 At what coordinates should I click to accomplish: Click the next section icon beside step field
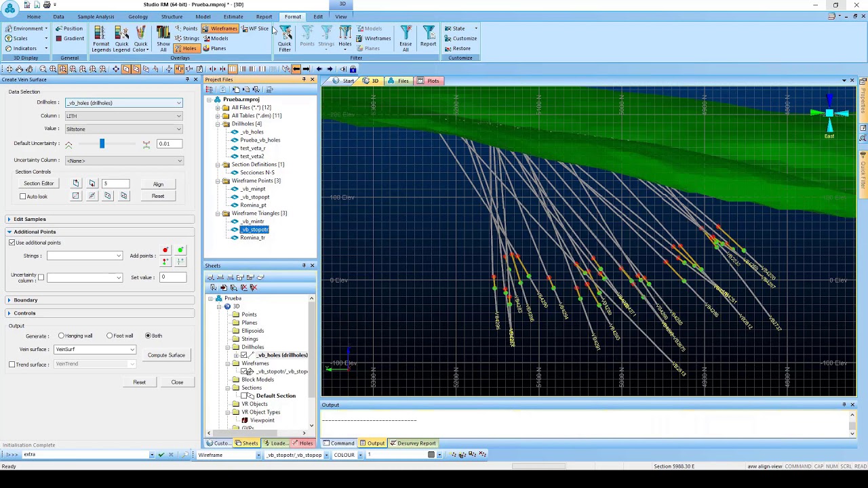92,184
